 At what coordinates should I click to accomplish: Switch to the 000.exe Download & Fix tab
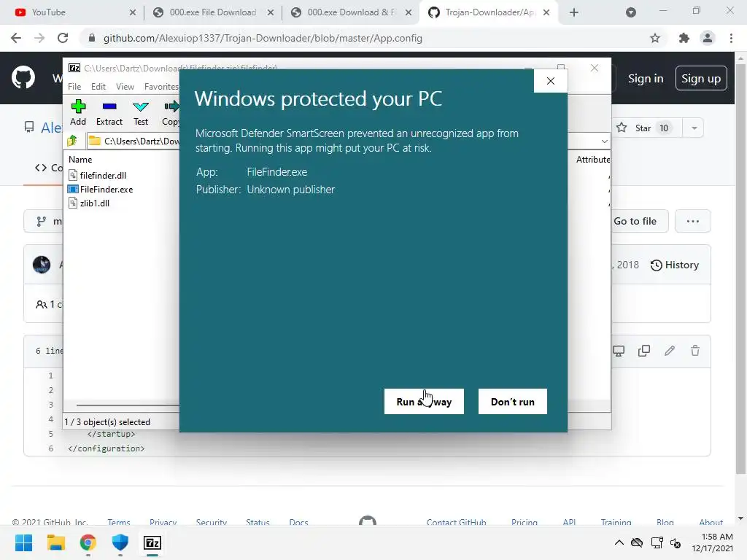(350, 12)
